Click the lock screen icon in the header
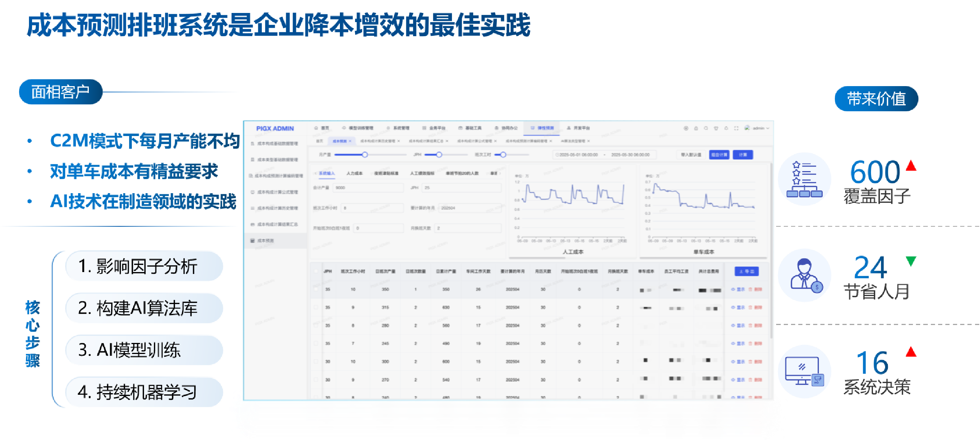The image size is (980, 442). [x=696, y=128]
